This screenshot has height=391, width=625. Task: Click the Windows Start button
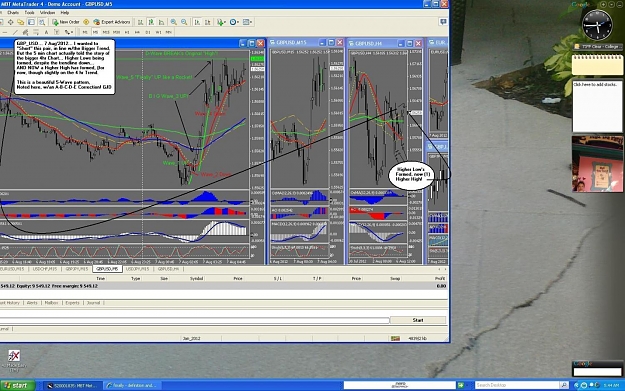click(18, 385)
